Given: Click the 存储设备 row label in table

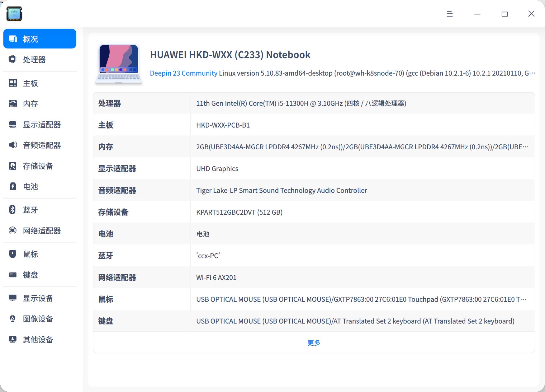Looking at the screenshot, I should pyautogui.click(x=113, y=212).
